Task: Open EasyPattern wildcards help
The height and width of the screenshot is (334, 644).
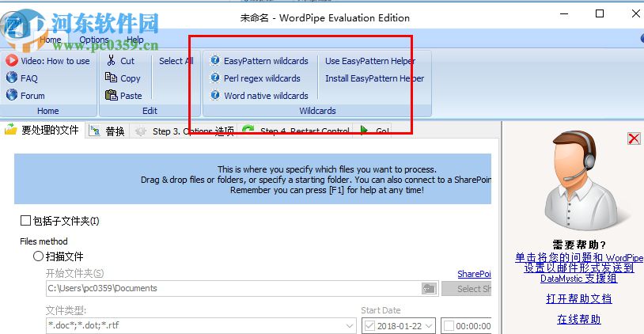Action: click(259, 61)
